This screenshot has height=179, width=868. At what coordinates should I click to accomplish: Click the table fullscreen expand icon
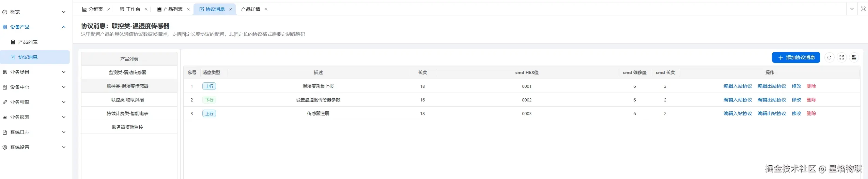tap(842, 57)
